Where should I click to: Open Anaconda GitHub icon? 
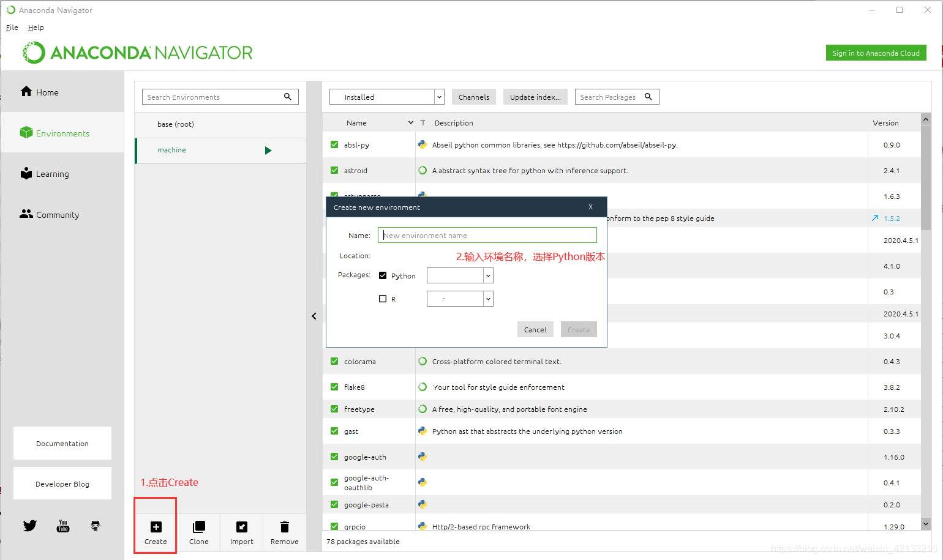coord(96,526)
